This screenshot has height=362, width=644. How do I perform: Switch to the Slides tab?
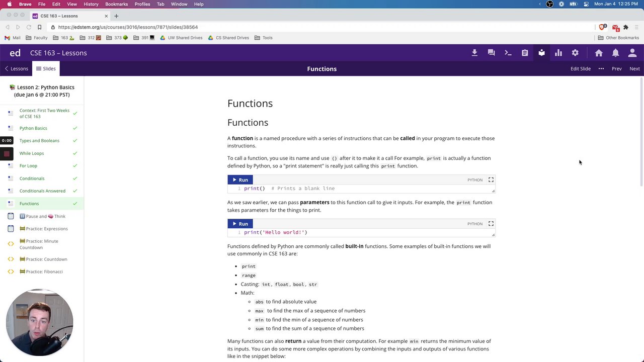point(46,69)
